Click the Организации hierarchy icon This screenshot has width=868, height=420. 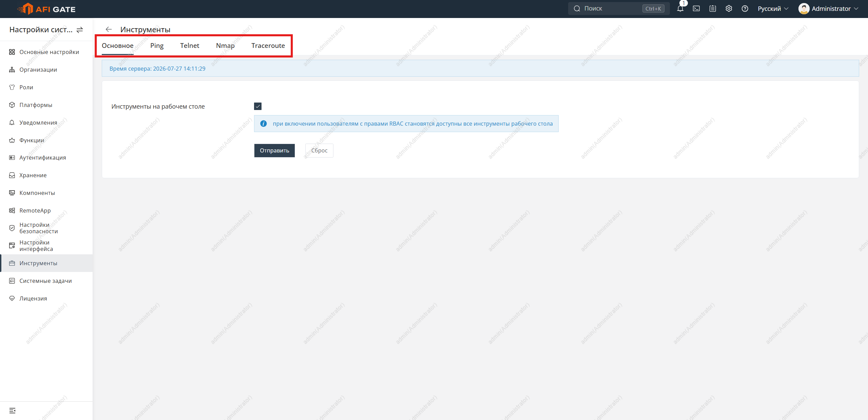click(12, 70)
